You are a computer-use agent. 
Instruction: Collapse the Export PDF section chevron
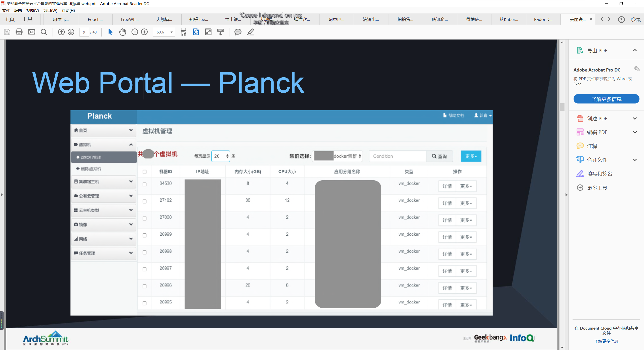click(x=635, y=50)
